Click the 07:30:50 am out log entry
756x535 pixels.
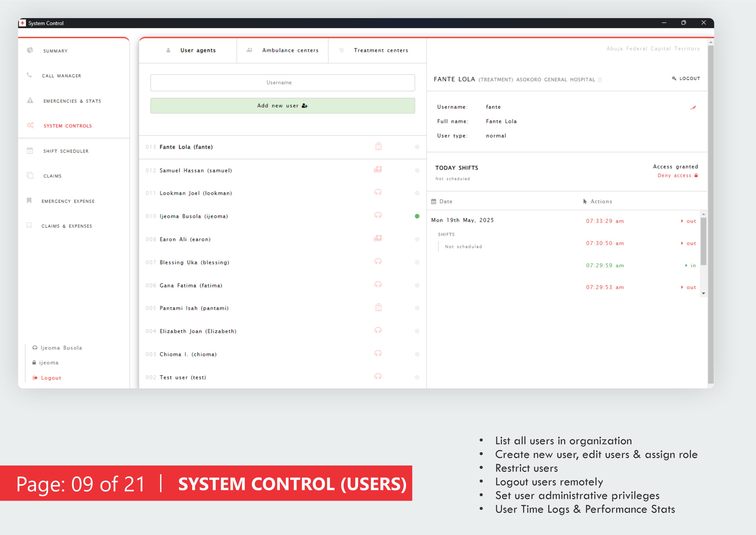pyautogui.click(x=641, y=243)
